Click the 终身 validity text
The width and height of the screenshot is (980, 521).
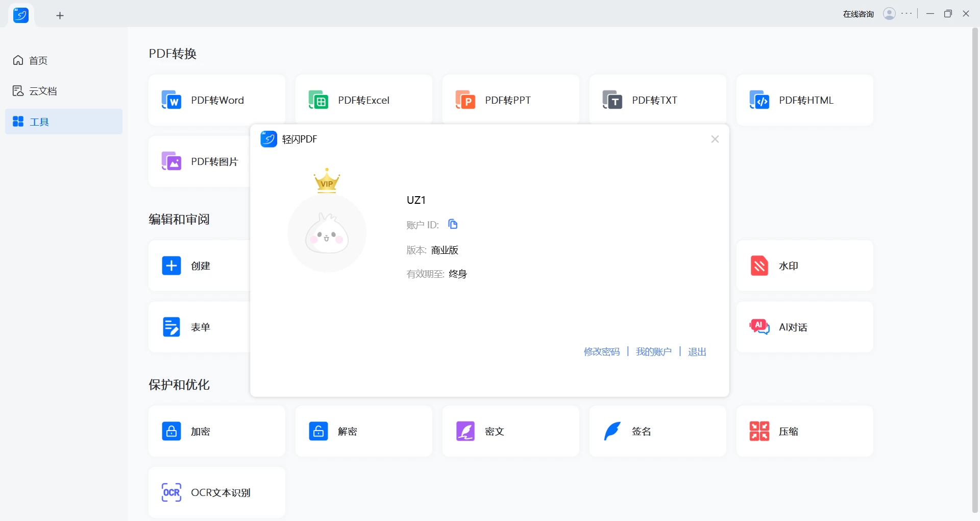pyautogui.click(x=458, y=274)
